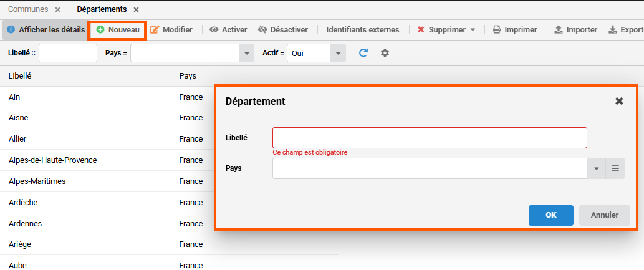644x270 pixels.
Task: Click Activer with the eye icon
Action: point(228,30)
